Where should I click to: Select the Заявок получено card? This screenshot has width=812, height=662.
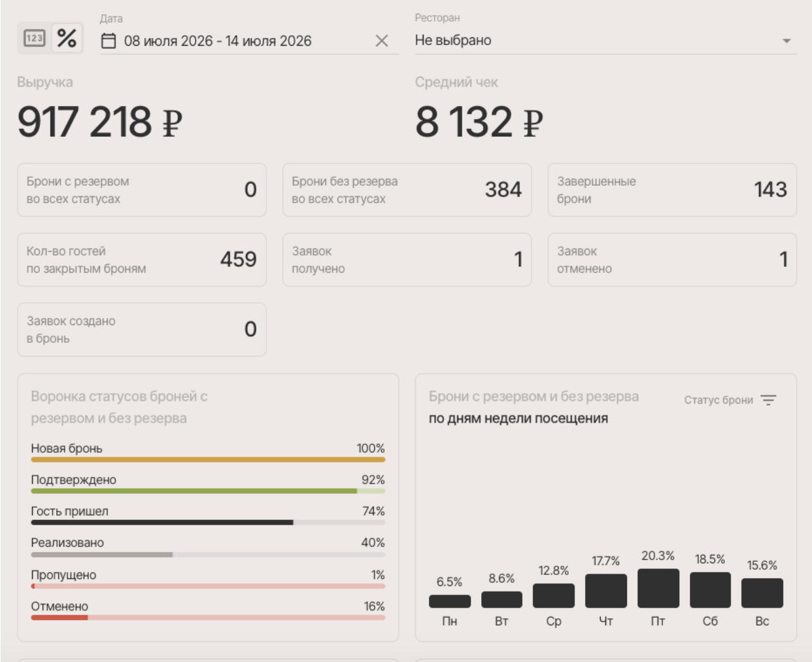407,260
